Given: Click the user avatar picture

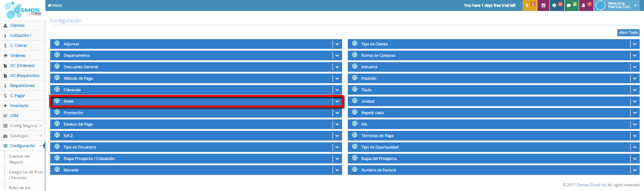Looking at the screenshot, I should [x=601, y=5].
